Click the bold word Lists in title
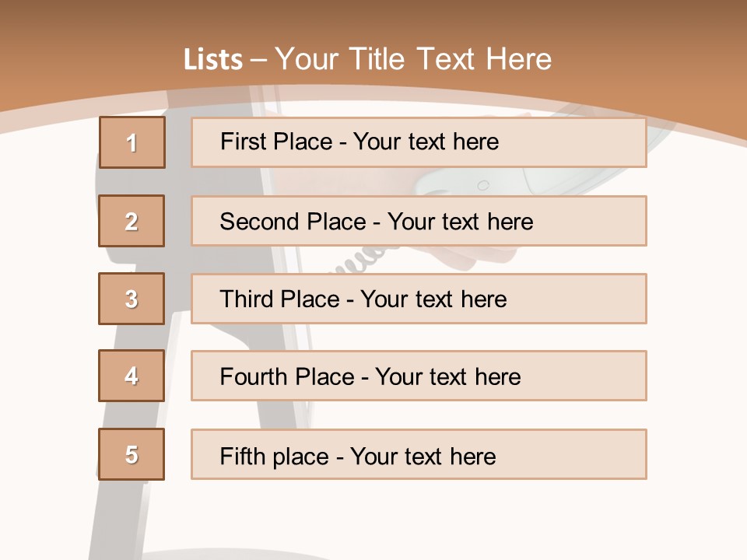This screenshot has width=747, height=560. (213, 60)
